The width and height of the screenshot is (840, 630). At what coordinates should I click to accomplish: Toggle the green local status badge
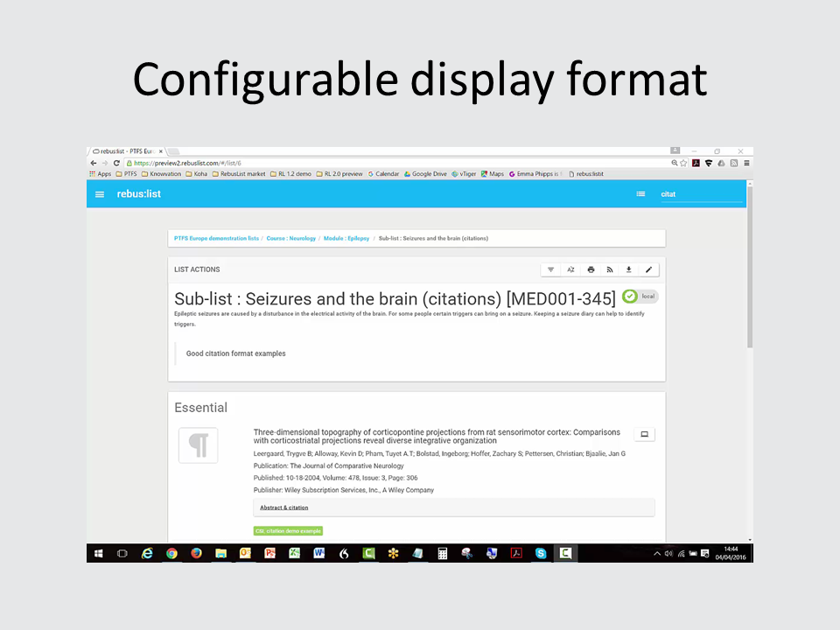[640, 297]
